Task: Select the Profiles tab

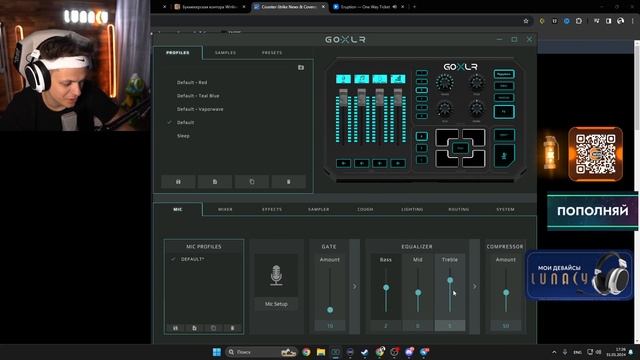Action: point(178,53)
